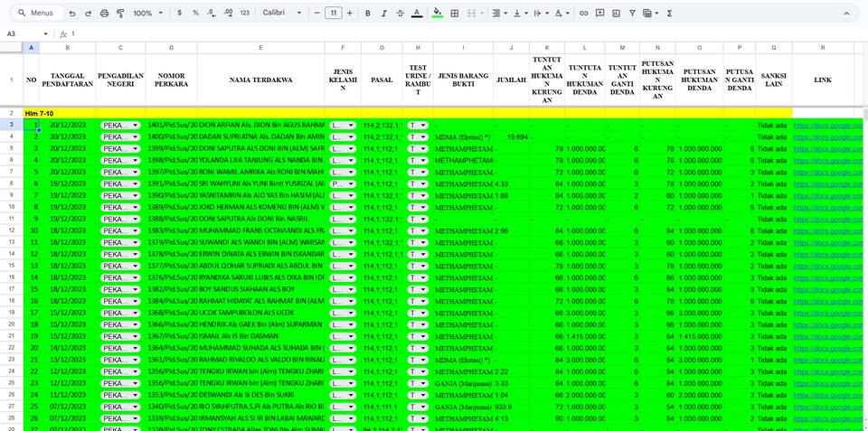This screenshot has height=431, width=868.
Task: Click the SANKSI LAIN header cell
Action: click(773, 80)
